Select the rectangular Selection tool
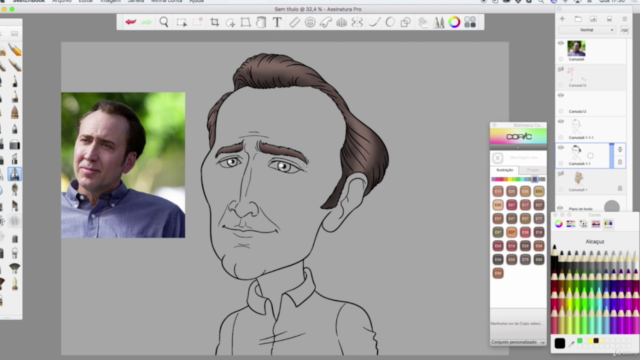Screen dimensions: 640x360 pos(182,22)
